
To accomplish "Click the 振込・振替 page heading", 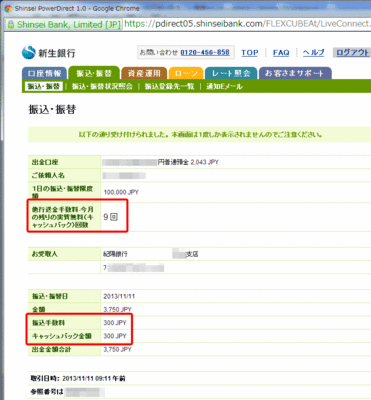I will (x=52, y=109).
